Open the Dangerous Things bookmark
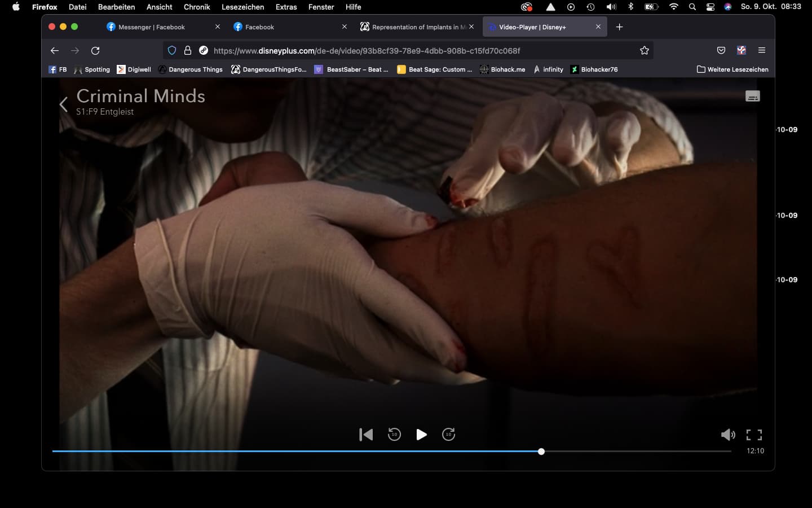 190,69
